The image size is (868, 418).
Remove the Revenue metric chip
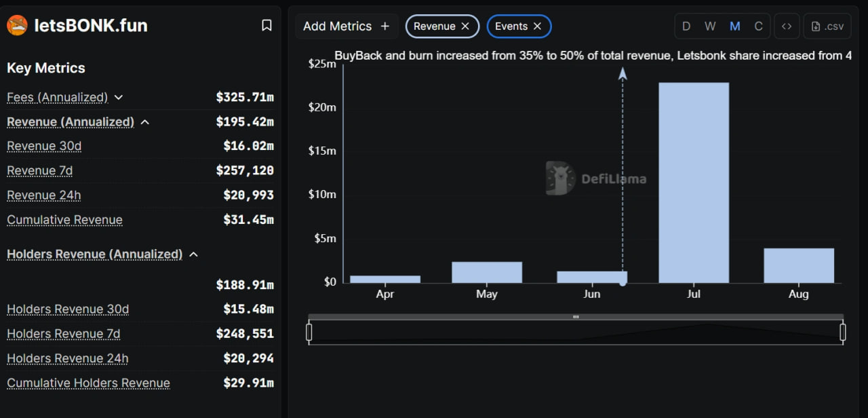[x=465, y=26]
